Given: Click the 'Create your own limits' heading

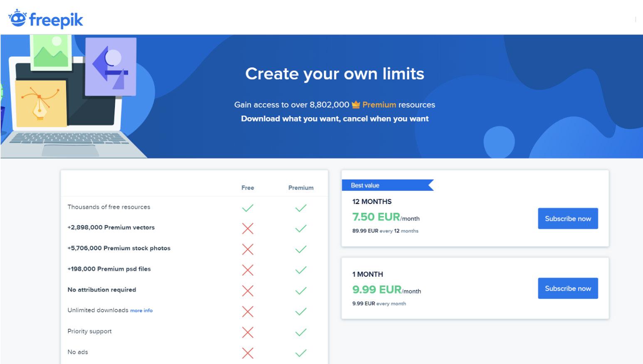Looking at the screenshot, I should tap(335, 74).
